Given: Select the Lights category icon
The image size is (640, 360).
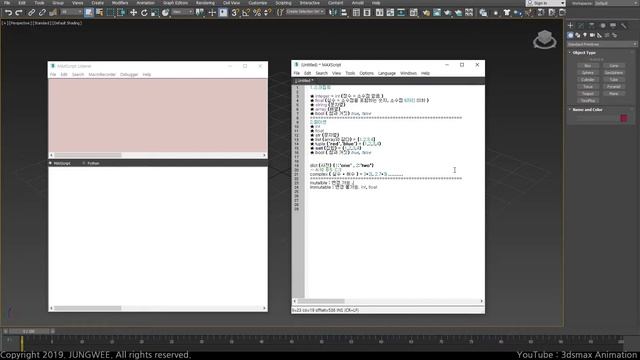Looking at the screenshot, I should 585,36.
